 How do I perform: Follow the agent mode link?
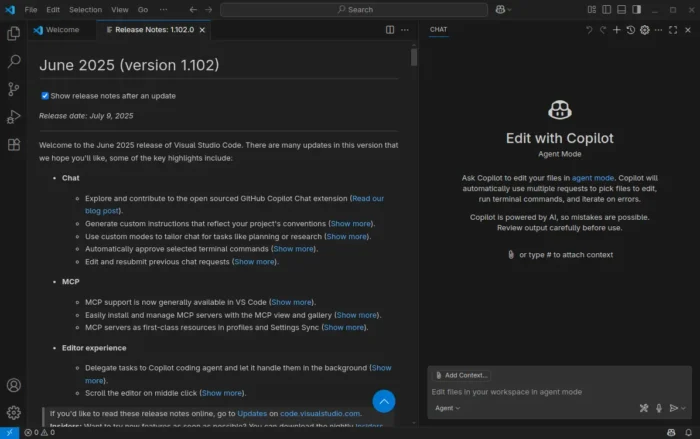[x=593, y=177]
